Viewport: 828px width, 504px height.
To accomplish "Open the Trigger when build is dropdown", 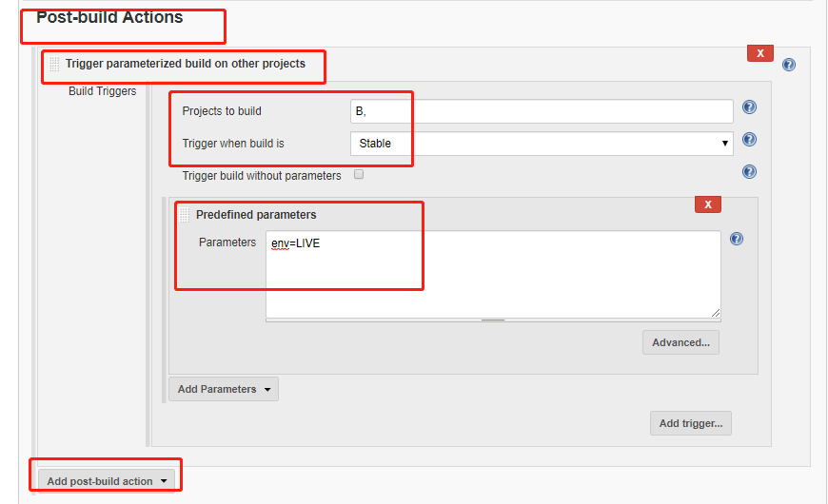I will (x=542, y=144).
